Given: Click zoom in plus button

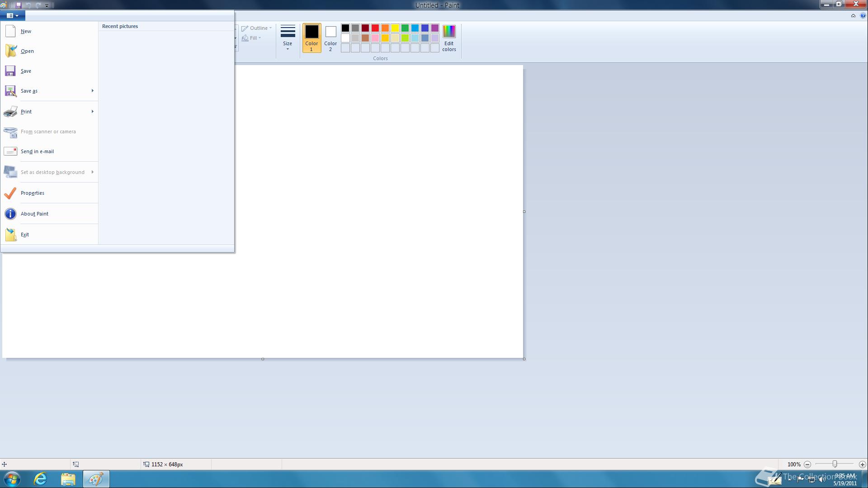Looking at the screenshot, I should click(x=862, y=464).
